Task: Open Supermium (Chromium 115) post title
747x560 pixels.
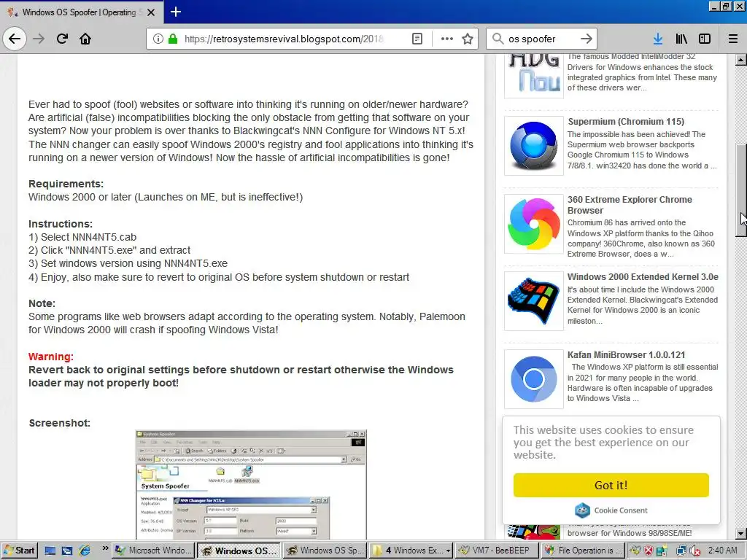Action: click(x=625, y=122)
